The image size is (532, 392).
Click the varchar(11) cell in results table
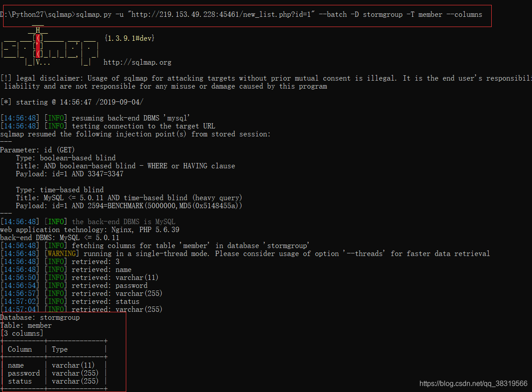(x=73, y=365)
